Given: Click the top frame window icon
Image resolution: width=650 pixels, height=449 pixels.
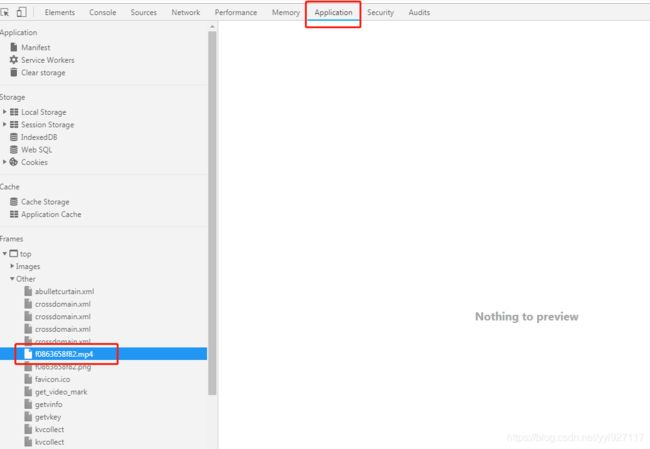Looking at the screenshot, I should point(14,253).
